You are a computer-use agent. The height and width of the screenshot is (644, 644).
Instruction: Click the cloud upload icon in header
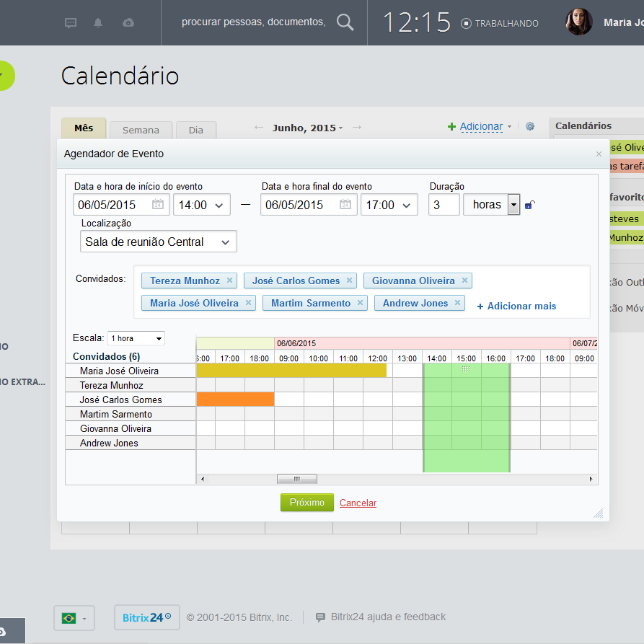coord(128,23)
